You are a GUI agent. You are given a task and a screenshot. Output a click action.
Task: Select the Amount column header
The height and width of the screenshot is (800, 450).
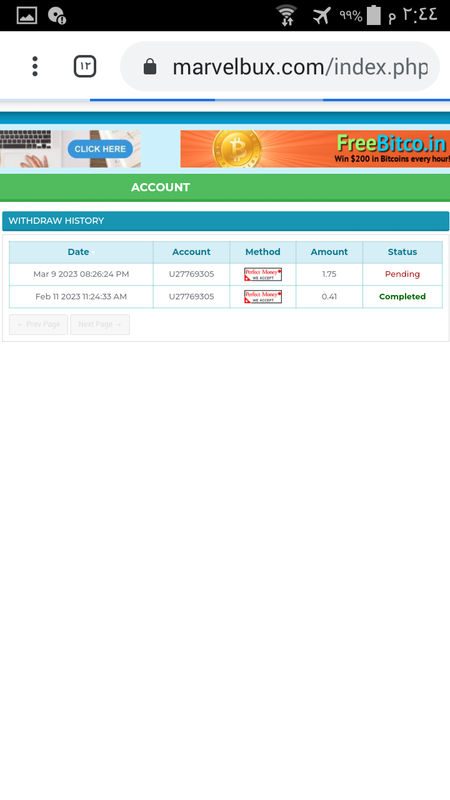click(x=329, y=252)
